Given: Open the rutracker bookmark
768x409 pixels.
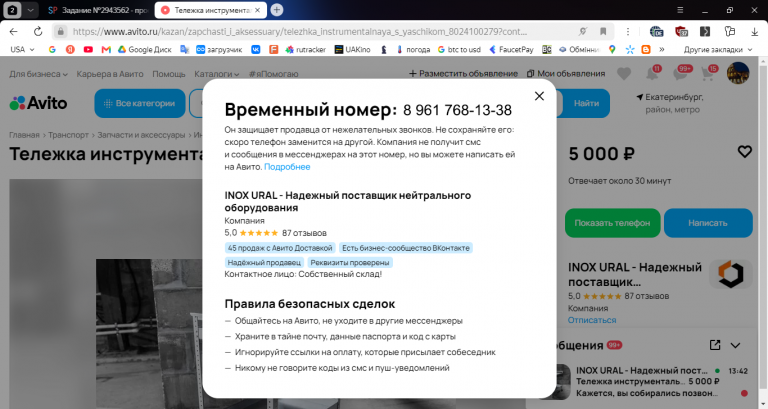Looking at the screenshot, I should tap(306, 49).
